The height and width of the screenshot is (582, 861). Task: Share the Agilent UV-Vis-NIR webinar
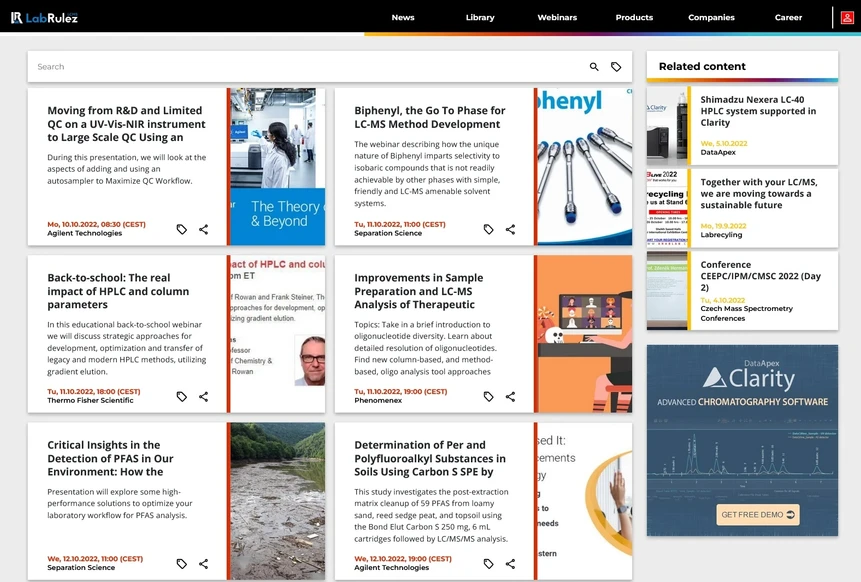(x=204, y=230)
